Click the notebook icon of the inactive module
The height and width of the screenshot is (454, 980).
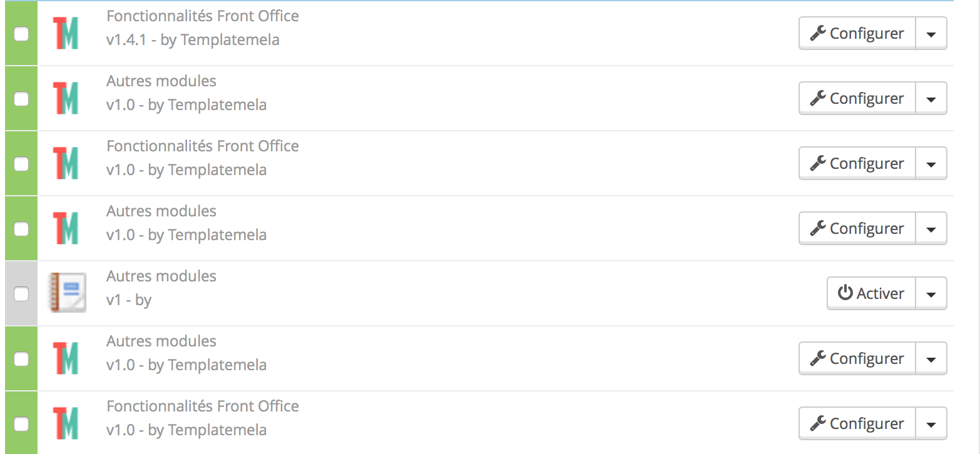click(x=68, y=293)
